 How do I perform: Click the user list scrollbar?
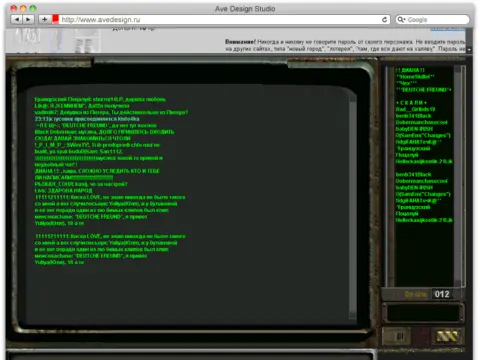click(x=458, y=176)
